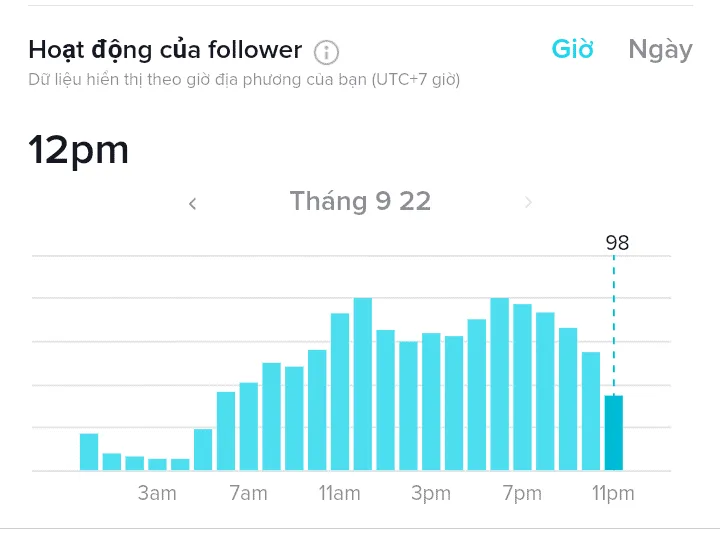
Task: Click the Hoạt động của follower title
Action: tap(165, 50)
